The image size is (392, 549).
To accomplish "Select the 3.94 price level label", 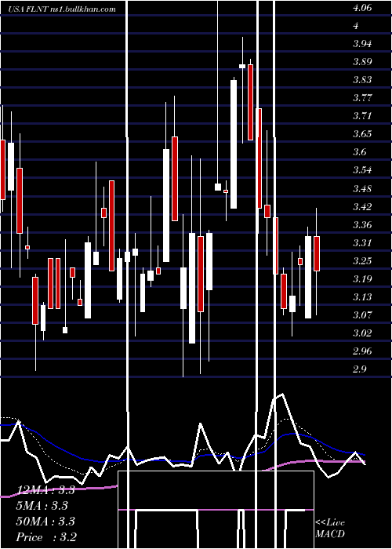I will [362, 44].
